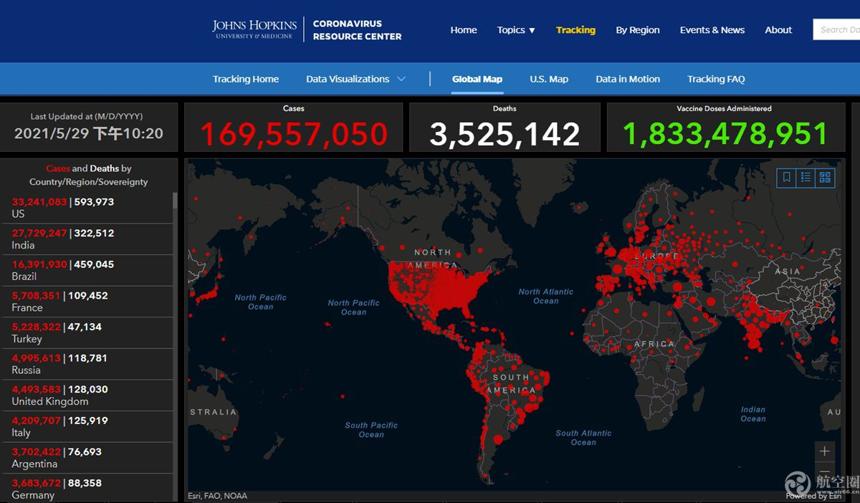
Task: Open the map legend list icon
Action: pyautogui.click(x=806, y=177)
